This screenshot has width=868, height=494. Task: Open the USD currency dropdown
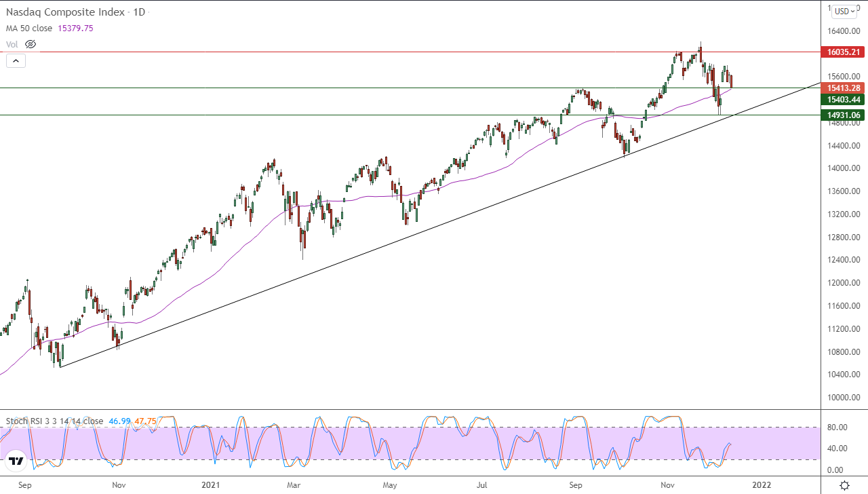(x=844, y=11)
